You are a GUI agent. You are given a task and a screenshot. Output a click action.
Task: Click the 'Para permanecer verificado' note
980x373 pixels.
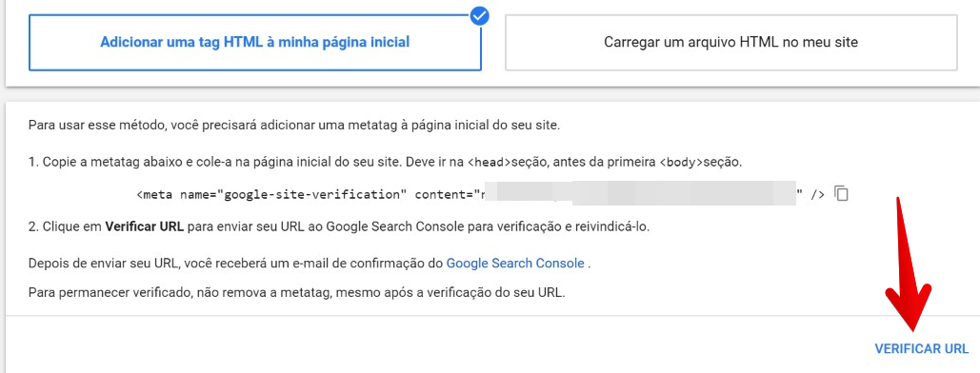(297, 292)
